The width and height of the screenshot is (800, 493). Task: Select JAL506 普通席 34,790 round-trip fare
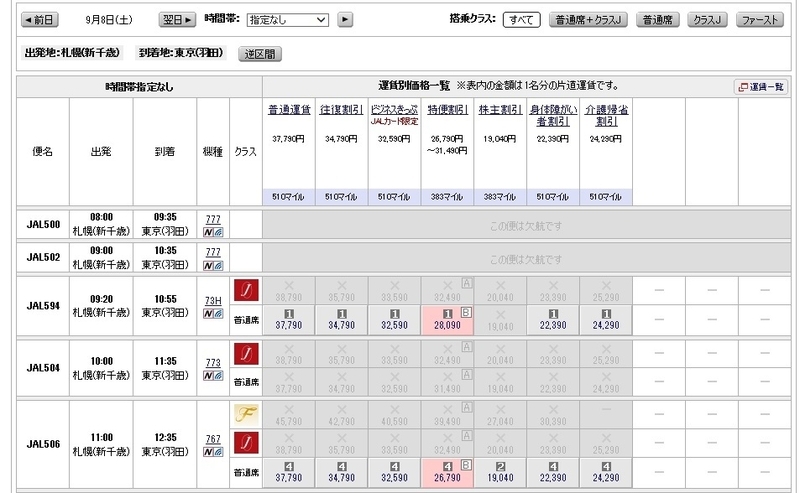[x=341, y=473]
